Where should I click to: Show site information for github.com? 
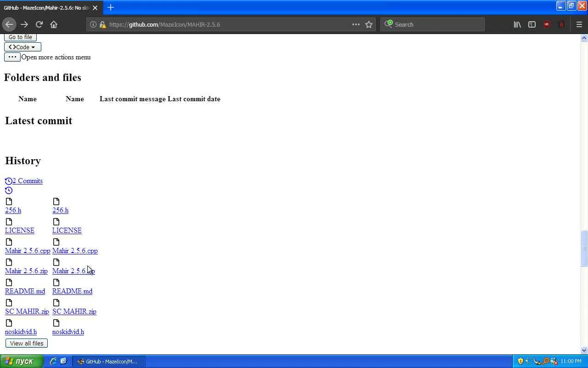coord(93,24)
